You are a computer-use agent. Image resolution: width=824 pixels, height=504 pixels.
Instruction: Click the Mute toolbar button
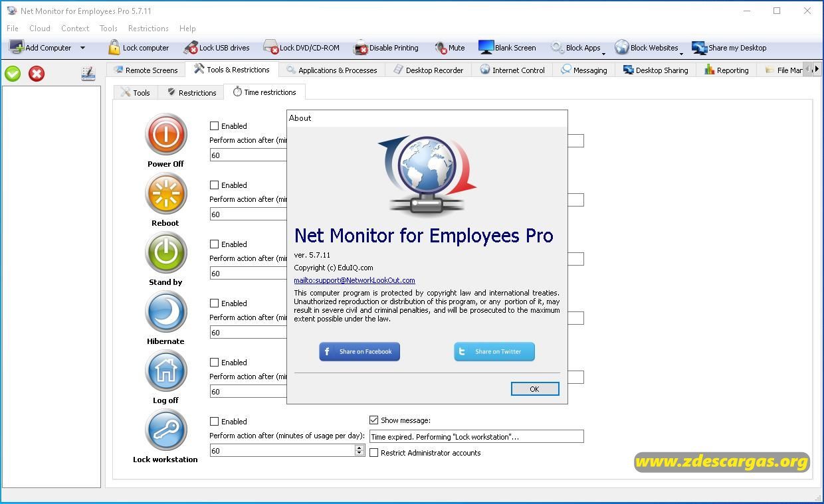(x=450, y=48)
